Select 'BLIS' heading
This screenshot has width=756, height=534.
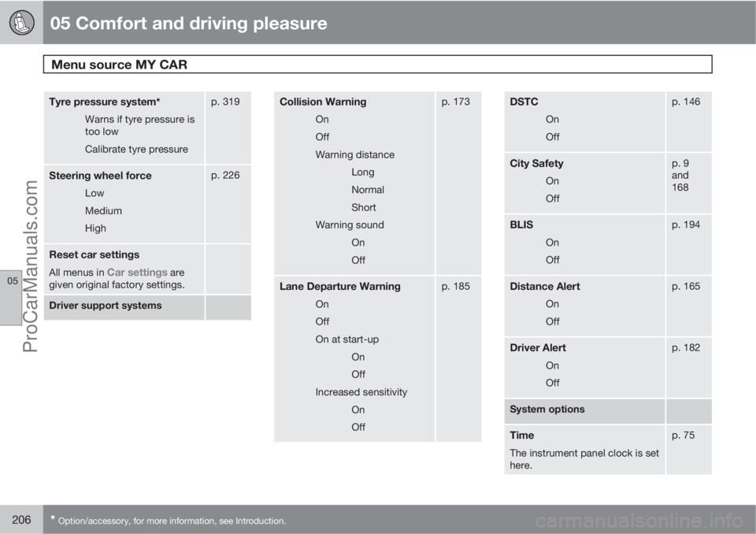521,224
